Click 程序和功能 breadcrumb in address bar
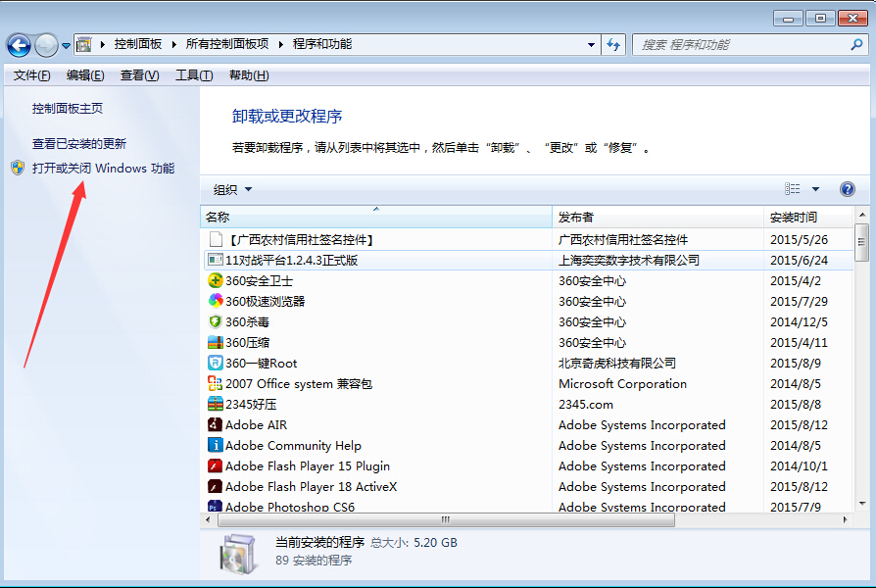Image resolution: width=876 pixels, height=588 pixels. pos(322,44)
